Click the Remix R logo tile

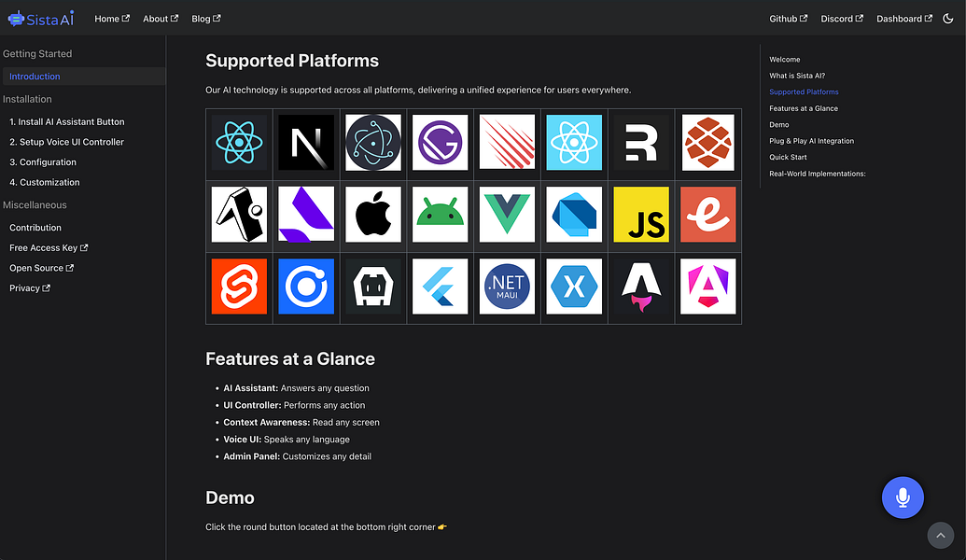pyautogui.click(x=641, y=142)
